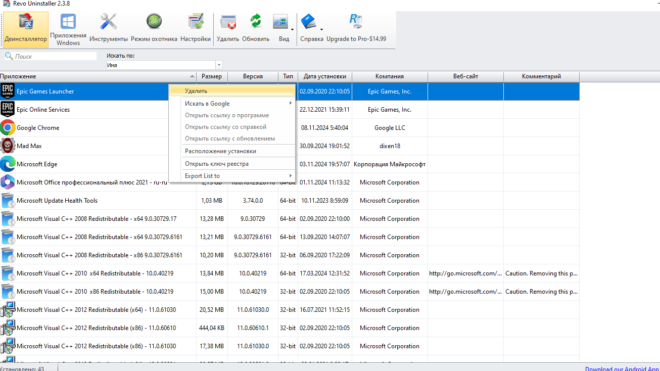Screen dimensions: 660x371
Task: Click Корпорация Майкрософт company cell
Action: 390,164
